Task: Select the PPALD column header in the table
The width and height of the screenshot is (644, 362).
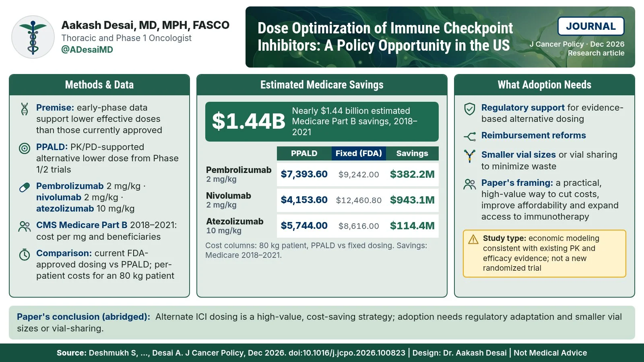Action: point(304,153)
